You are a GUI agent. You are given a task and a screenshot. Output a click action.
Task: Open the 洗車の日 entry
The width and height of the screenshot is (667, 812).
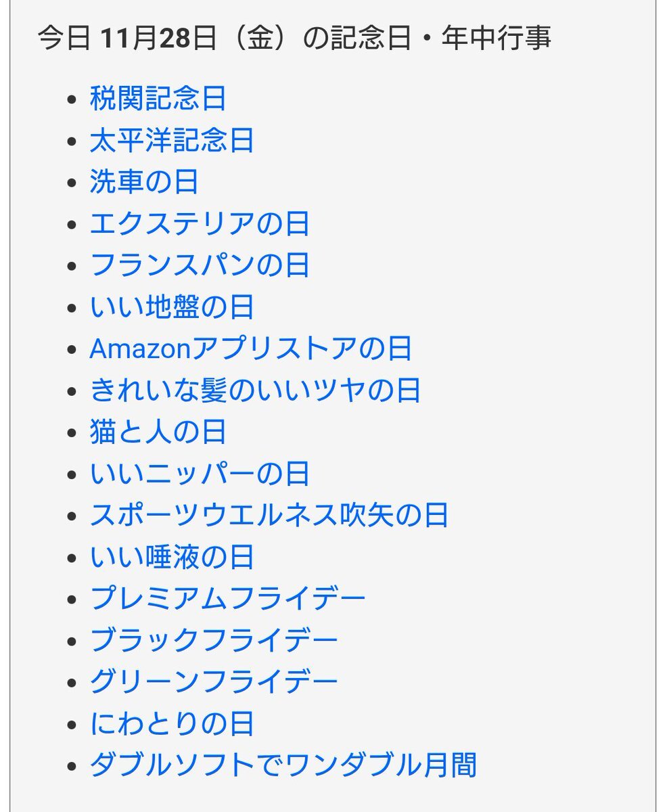[144, 182]
